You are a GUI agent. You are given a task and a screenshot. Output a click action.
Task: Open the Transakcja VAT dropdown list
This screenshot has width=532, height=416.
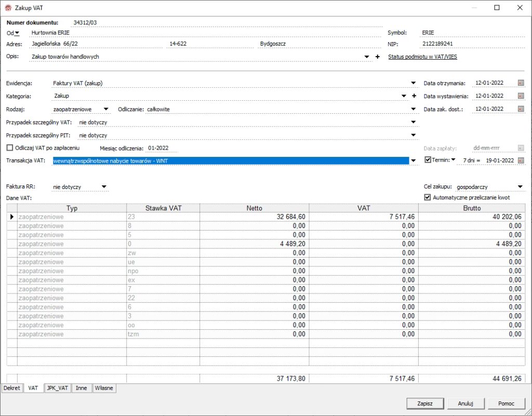[414, 161]
